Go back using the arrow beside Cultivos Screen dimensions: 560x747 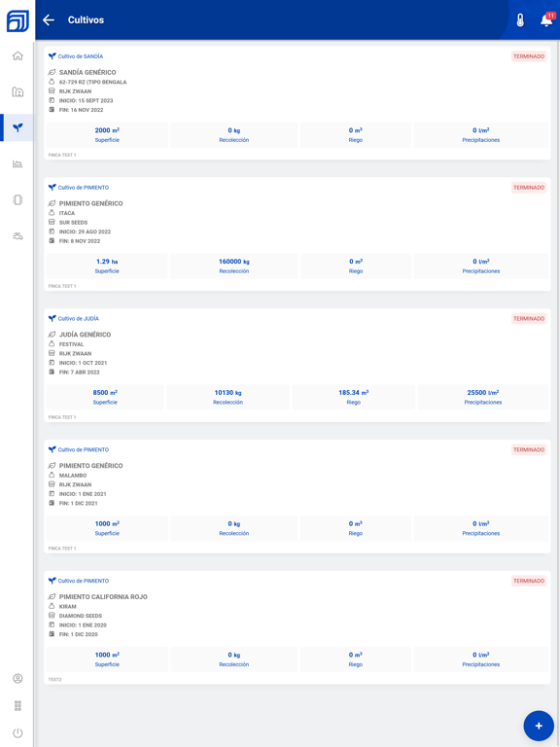coord(49,20)
